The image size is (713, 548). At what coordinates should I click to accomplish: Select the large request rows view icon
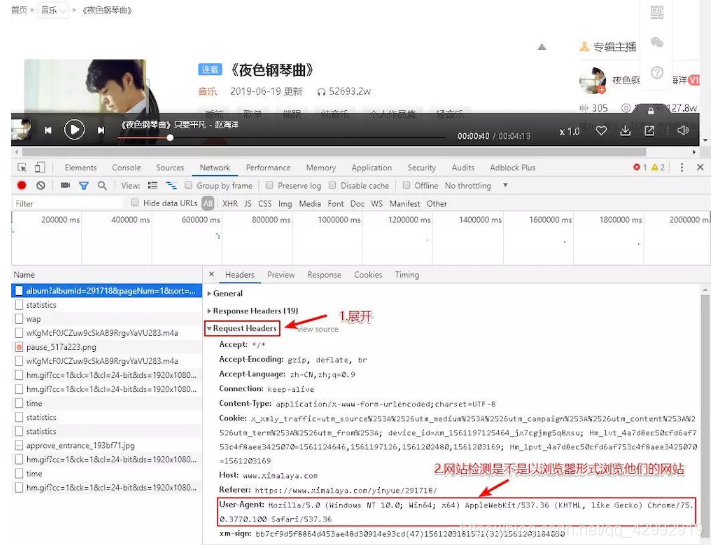pos(152,186)
